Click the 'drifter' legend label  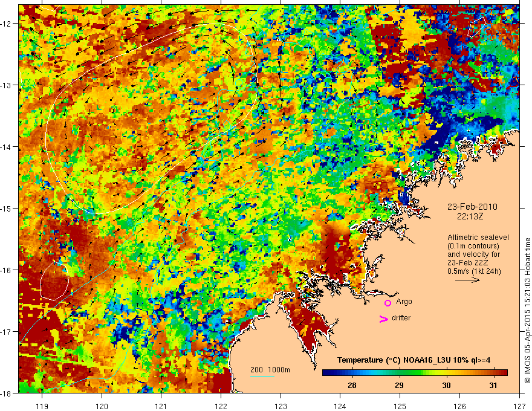[x=401, y=318]
